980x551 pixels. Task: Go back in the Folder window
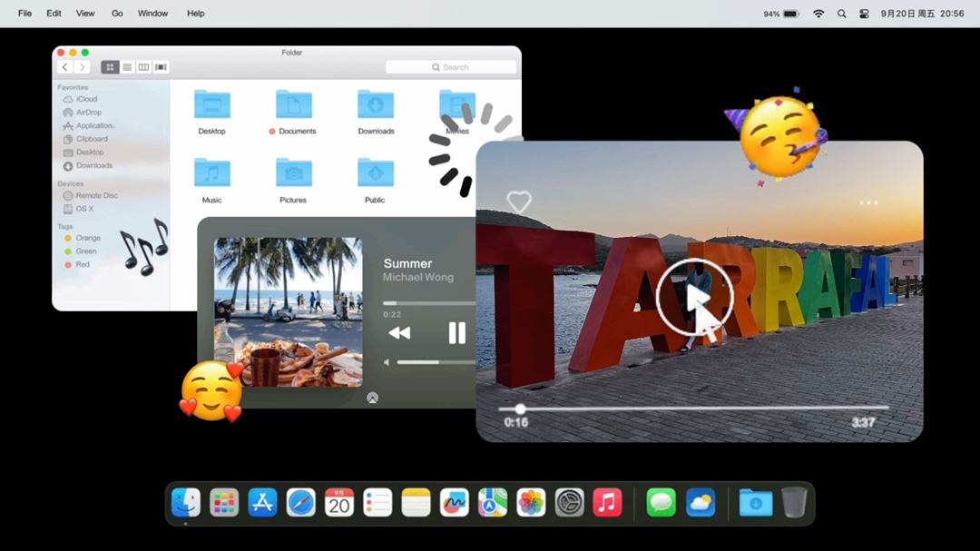pos(65,67)
